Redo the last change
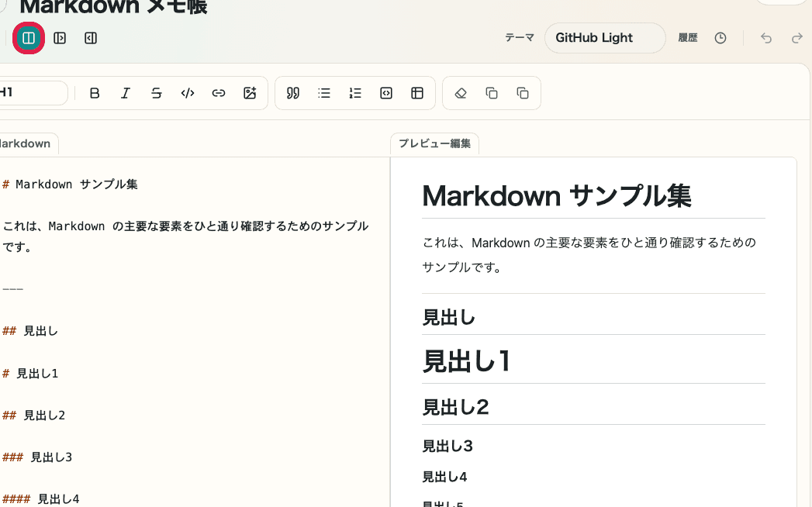This screenshot has width=812, height=507. pos(797,38)
